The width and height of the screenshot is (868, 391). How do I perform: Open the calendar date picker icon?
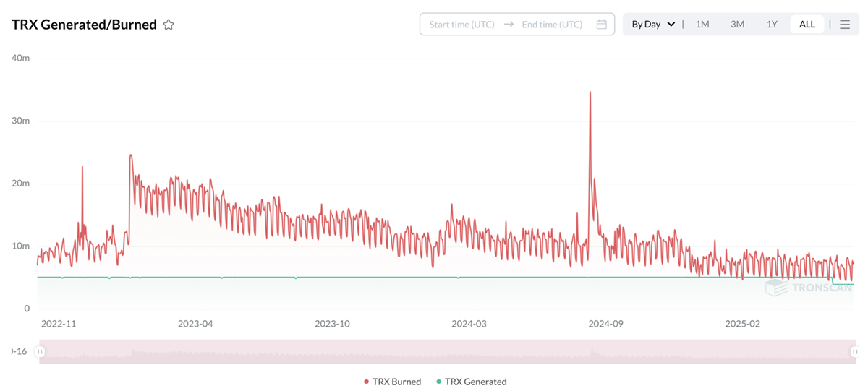tap(602, 25)
